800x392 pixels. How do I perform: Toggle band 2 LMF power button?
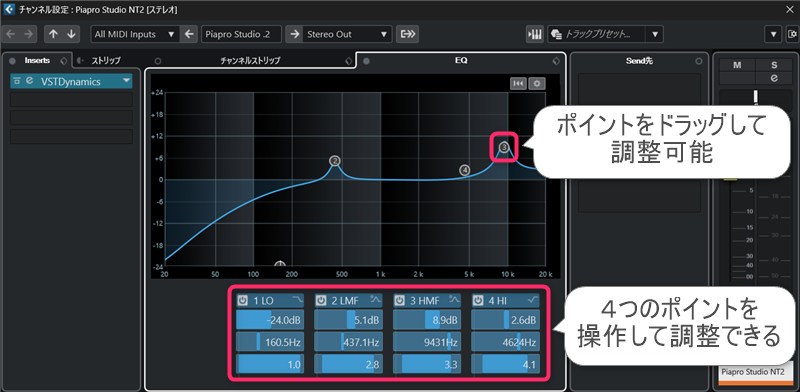[x=321, y=301]
